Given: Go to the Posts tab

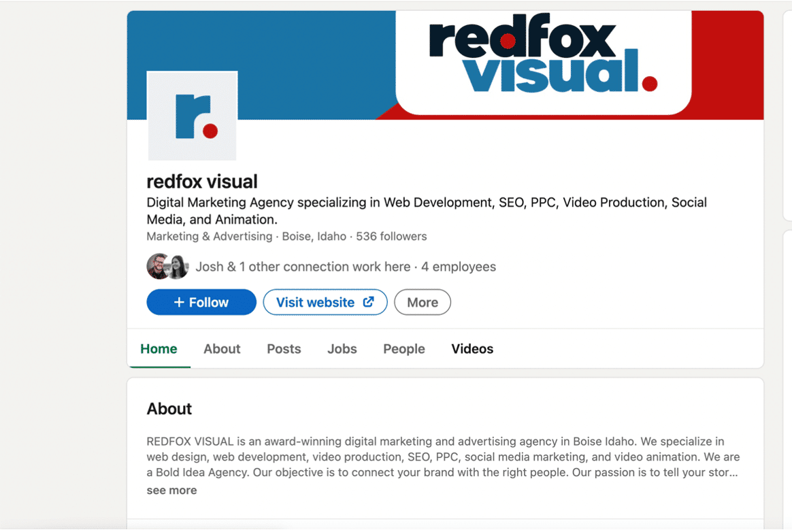Looking at the screenshot, I should point(284,349).
